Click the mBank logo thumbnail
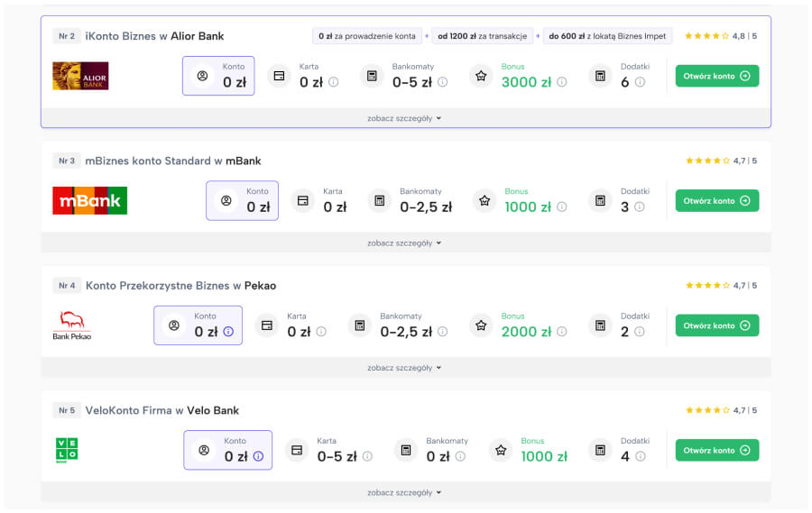The image size is (812, 513). [x=89, y=200]
